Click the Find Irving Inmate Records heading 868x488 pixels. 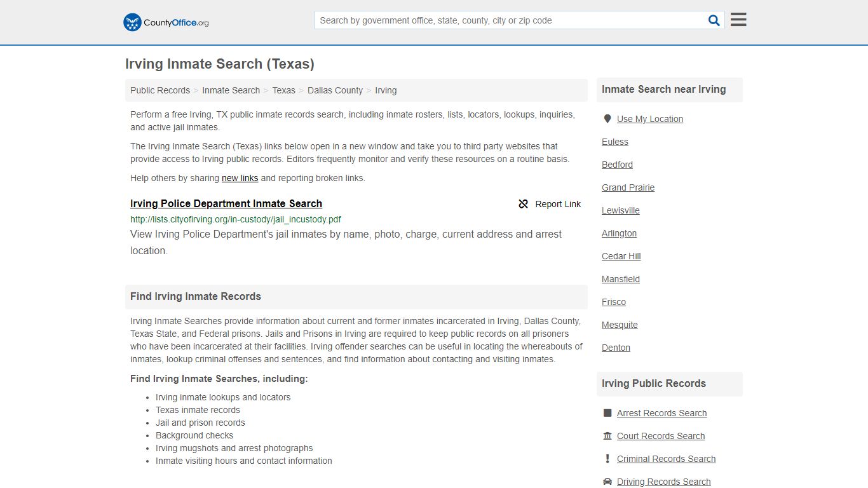pos(196,297)
